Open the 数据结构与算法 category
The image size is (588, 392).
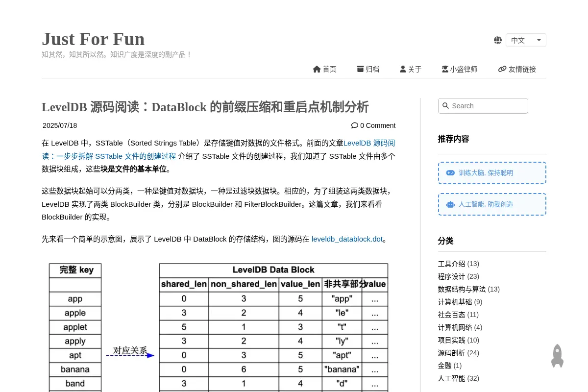(x=462, y=289)
